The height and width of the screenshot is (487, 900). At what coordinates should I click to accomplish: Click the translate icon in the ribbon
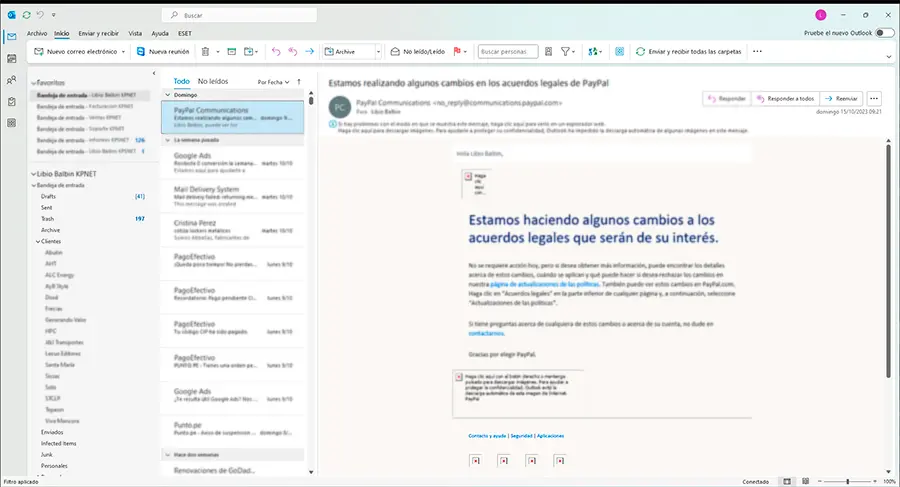pyautogui.click(x=593, y=52)
